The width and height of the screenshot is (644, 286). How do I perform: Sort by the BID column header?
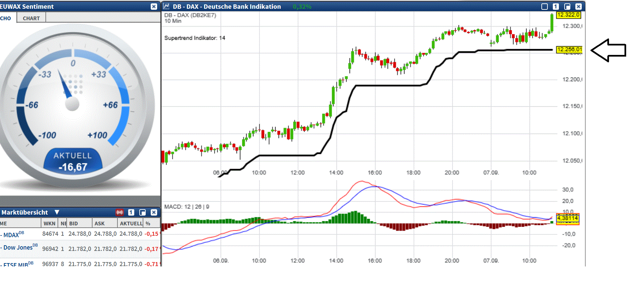pyautogui.click(x=80, y=223)
